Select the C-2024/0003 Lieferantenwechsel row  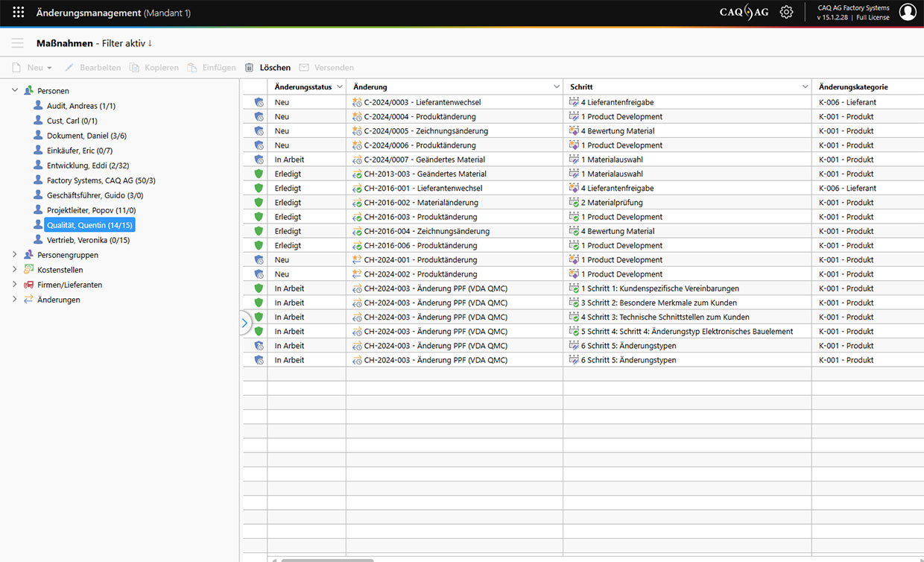pos(422,102)
